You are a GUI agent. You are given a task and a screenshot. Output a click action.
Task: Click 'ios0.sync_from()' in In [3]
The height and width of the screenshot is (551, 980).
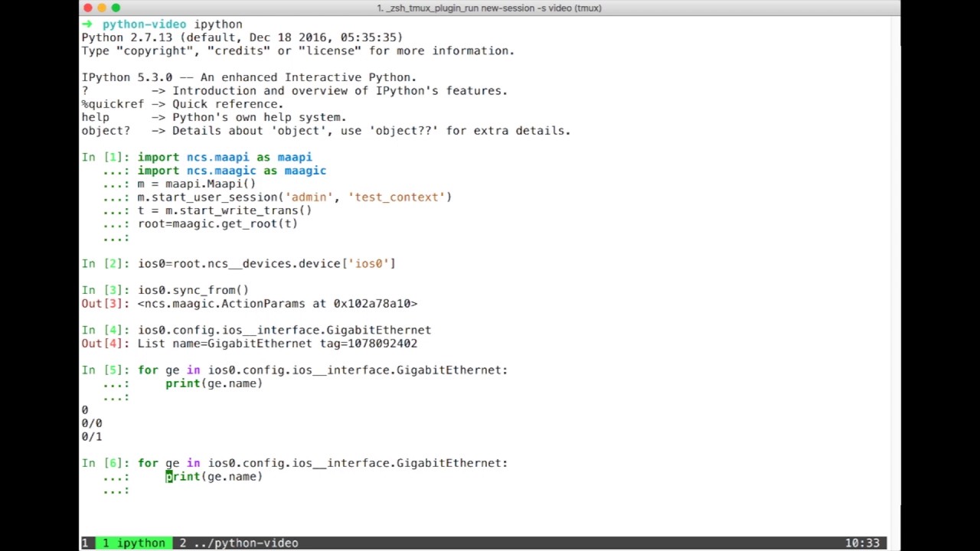click(x=193, y=290)
